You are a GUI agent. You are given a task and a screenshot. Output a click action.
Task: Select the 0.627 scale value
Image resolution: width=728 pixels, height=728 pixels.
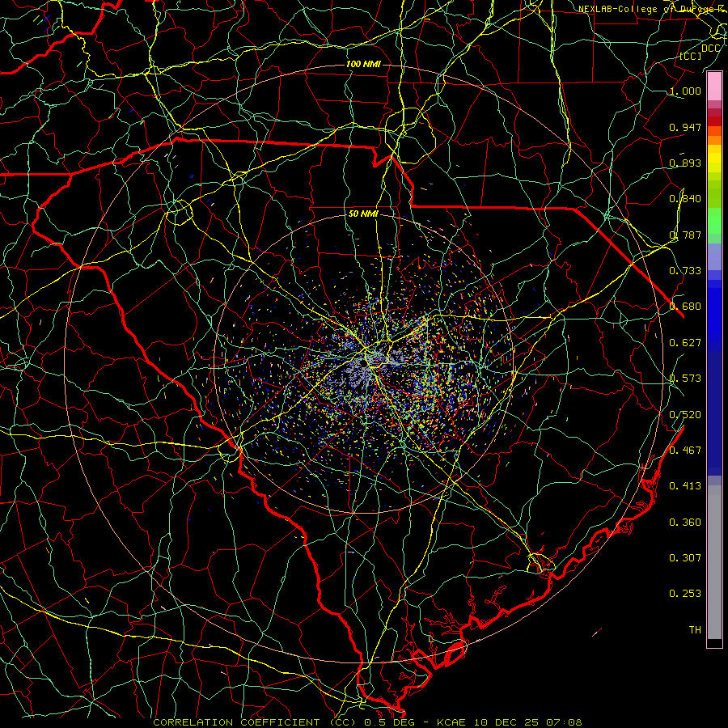coord(685,343)
